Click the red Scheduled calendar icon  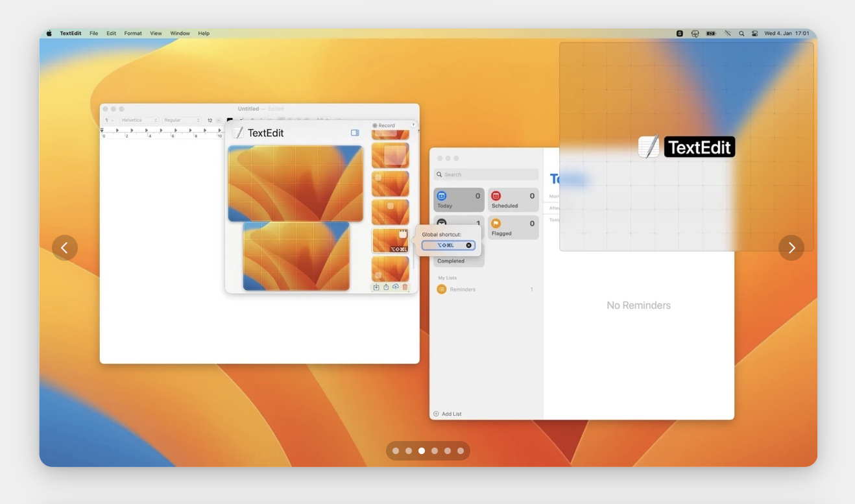coord(496,196)
